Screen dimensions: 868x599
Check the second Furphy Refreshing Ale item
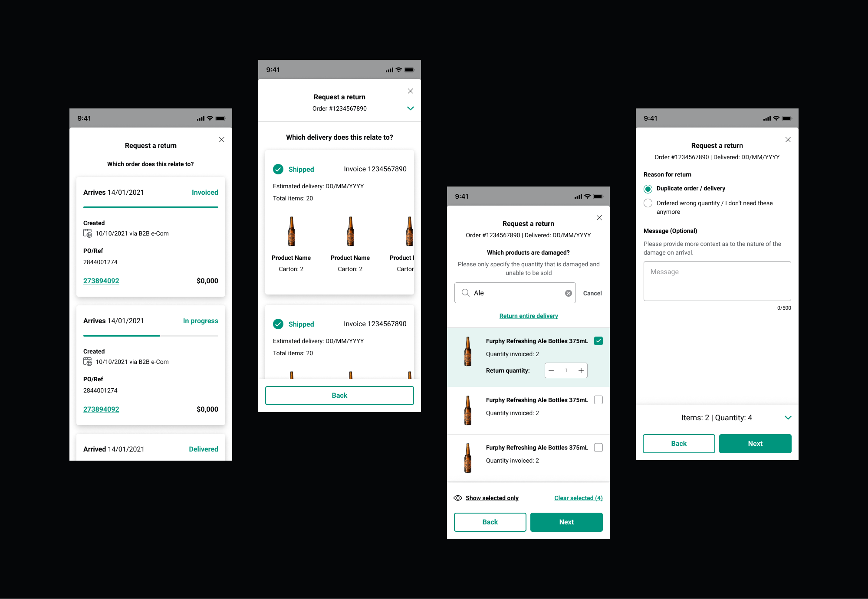(x=598, y=400)
